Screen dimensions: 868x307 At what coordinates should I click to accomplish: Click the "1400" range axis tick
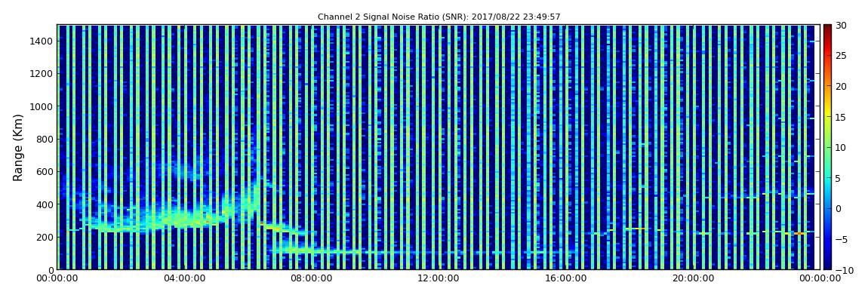(x=42, y=41)
